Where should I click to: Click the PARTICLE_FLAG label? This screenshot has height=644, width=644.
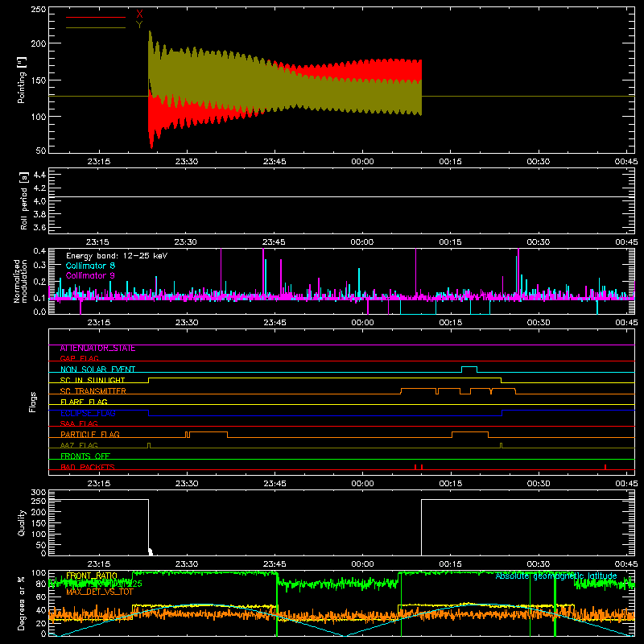tap(90, 435)
